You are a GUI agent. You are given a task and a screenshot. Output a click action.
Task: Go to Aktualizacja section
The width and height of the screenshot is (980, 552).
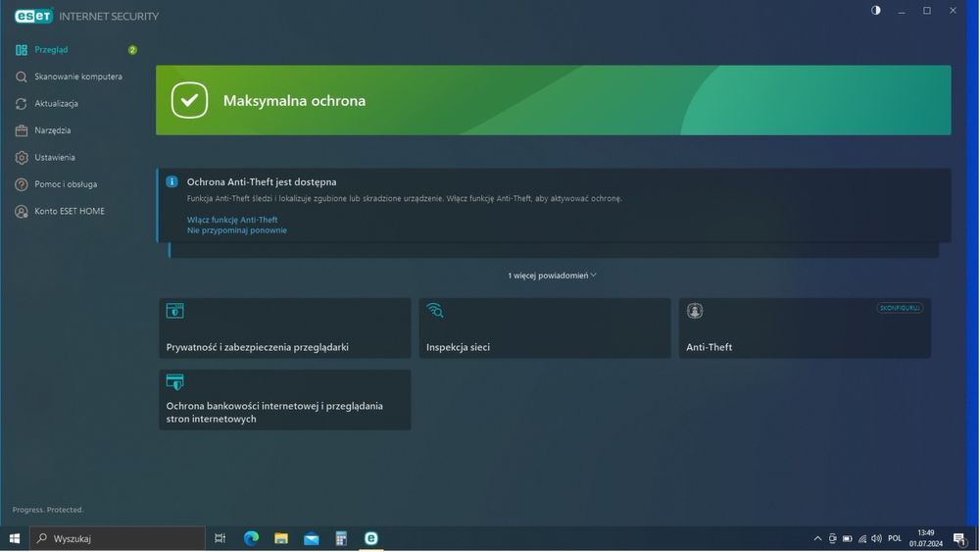[56, 103]
